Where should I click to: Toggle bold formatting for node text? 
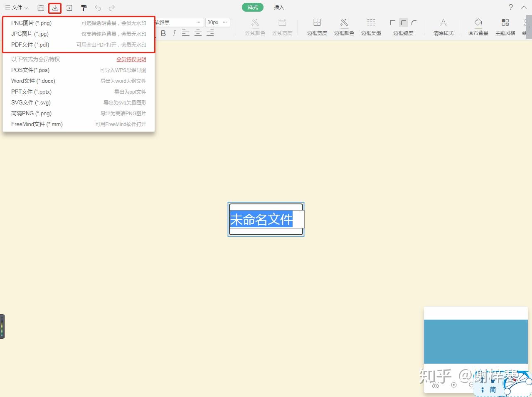coord(164,33)
